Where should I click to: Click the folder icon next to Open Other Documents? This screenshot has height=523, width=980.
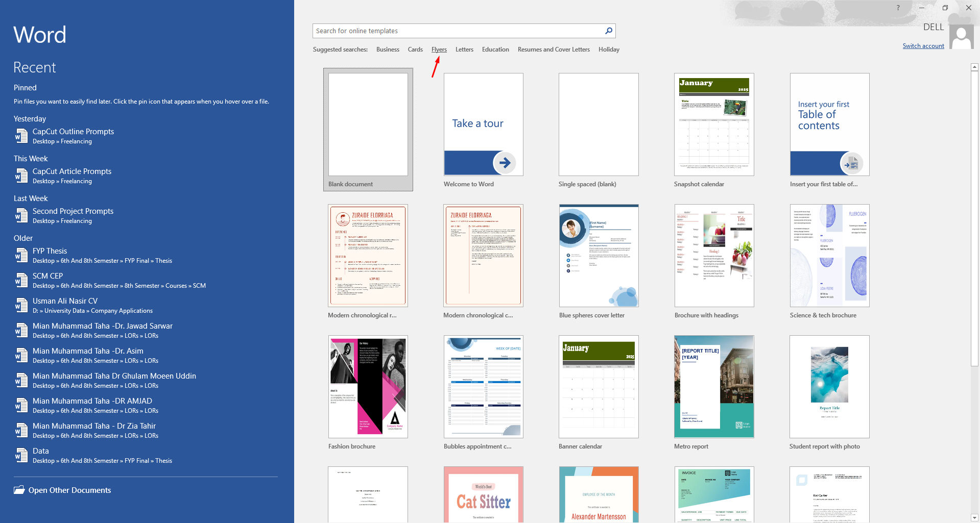point(19,490)
